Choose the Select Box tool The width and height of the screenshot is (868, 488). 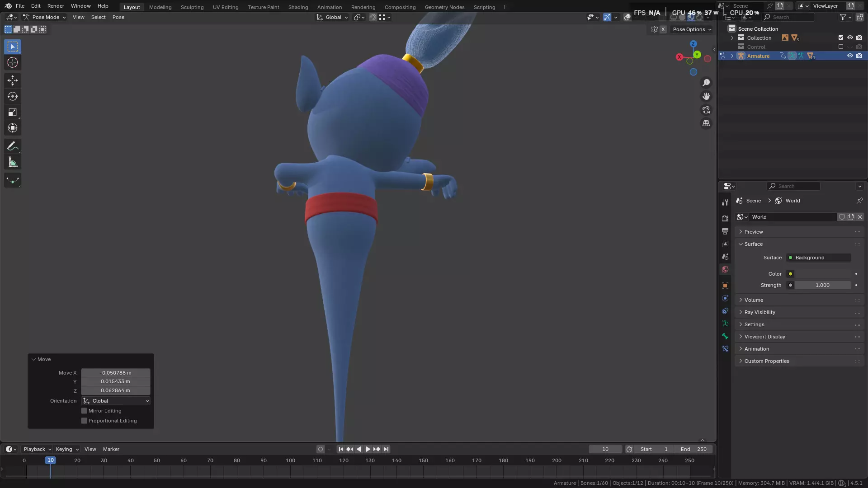click(x=13, y=47)
